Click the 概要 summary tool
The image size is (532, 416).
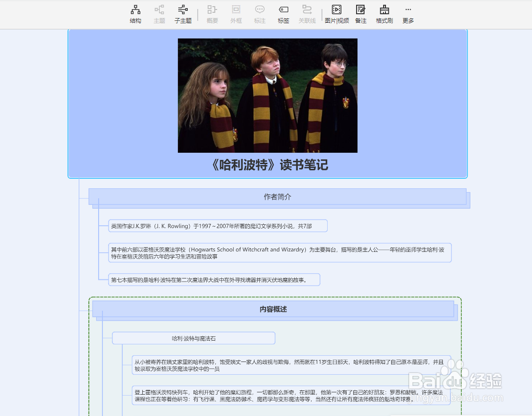212,14
